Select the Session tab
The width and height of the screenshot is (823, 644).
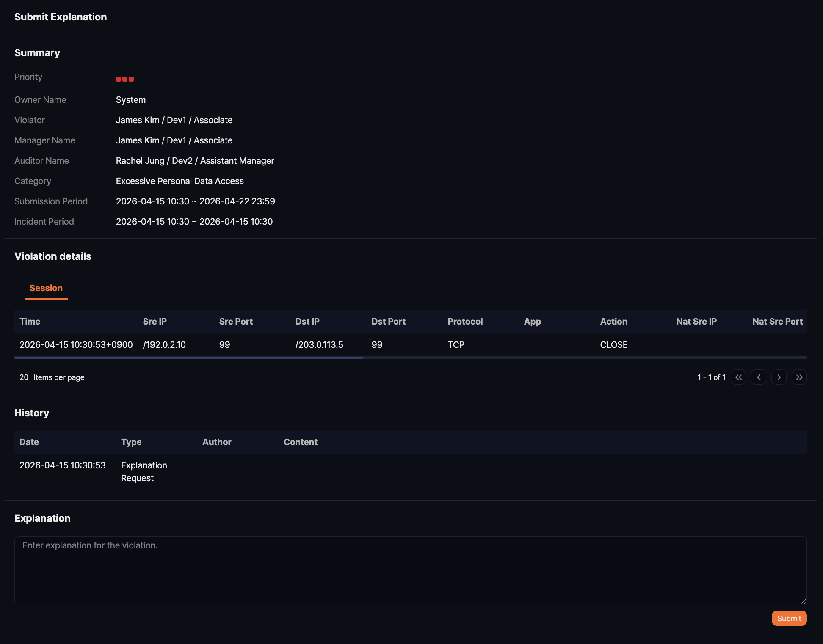[46, 288]
